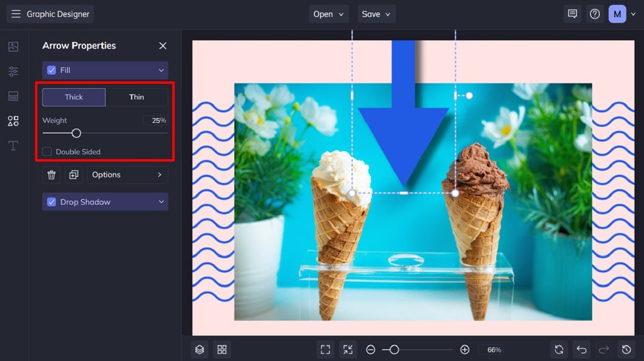Open the Graphics shapes sidebar icon
The image size is (644, 361).
[13, 121]
